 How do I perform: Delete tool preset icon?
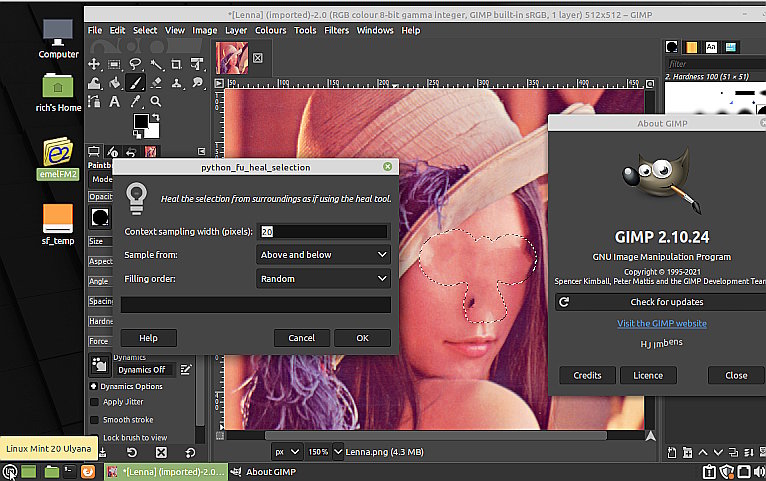[161, 453]
